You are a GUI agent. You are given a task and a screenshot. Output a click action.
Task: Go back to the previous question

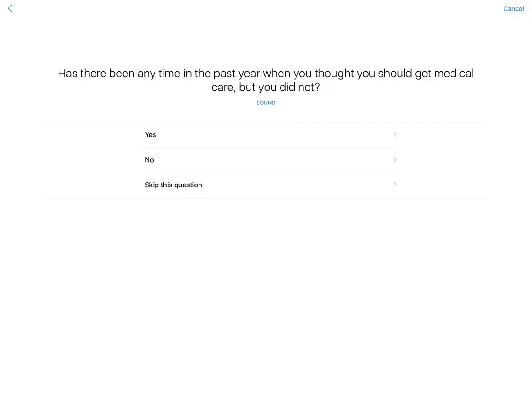10,8
